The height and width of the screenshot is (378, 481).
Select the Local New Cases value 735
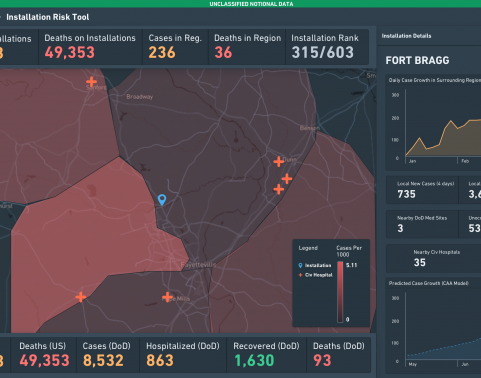(406, 194)
